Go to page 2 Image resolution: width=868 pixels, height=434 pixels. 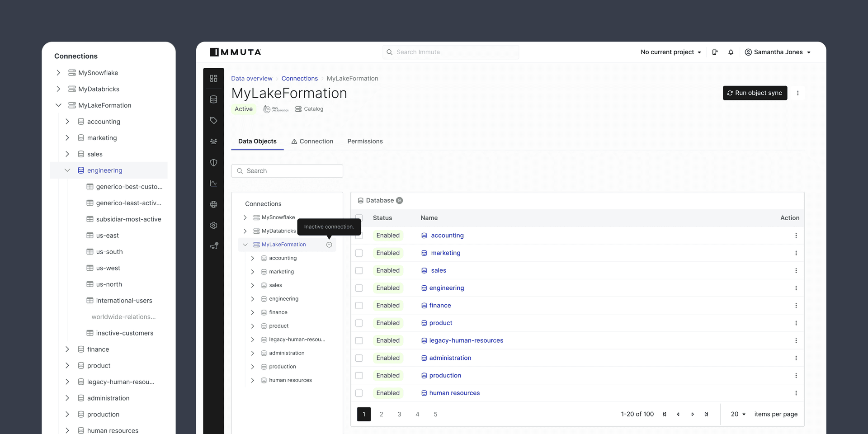[x=382, y=414]
